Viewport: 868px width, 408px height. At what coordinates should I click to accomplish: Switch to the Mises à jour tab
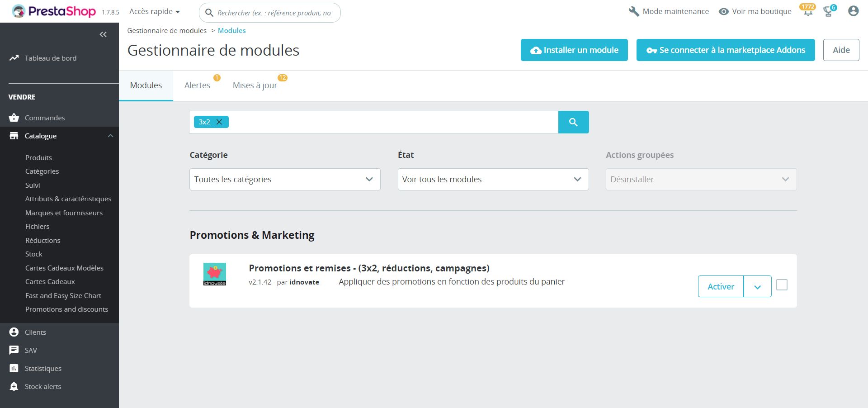point(255,85)
